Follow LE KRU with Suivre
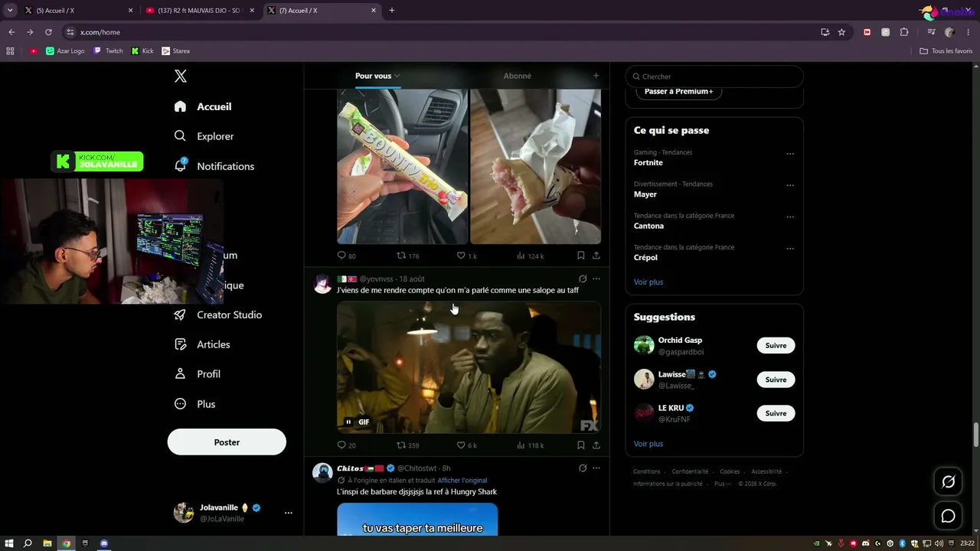 (x=776, y=413)
